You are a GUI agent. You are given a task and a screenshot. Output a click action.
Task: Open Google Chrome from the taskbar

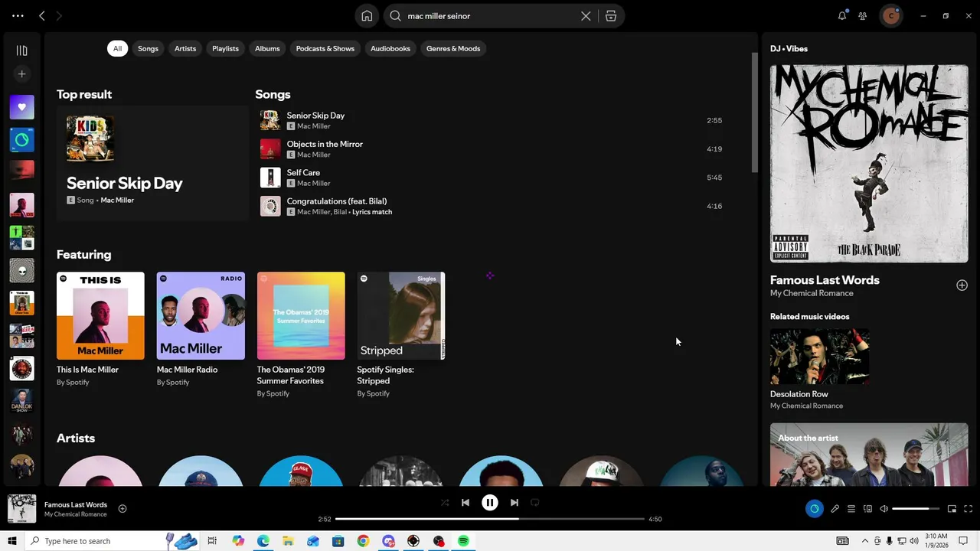click(x=363, y=541)
